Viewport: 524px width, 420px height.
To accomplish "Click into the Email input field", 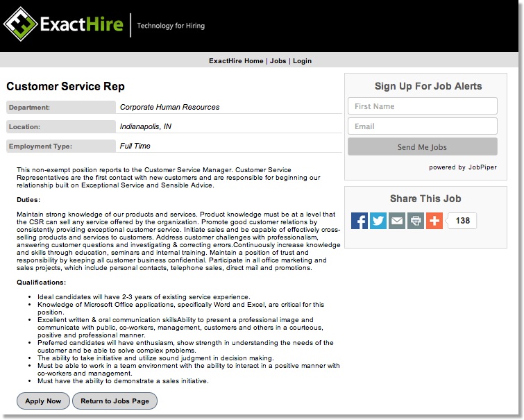I will (x=422, y=126).
